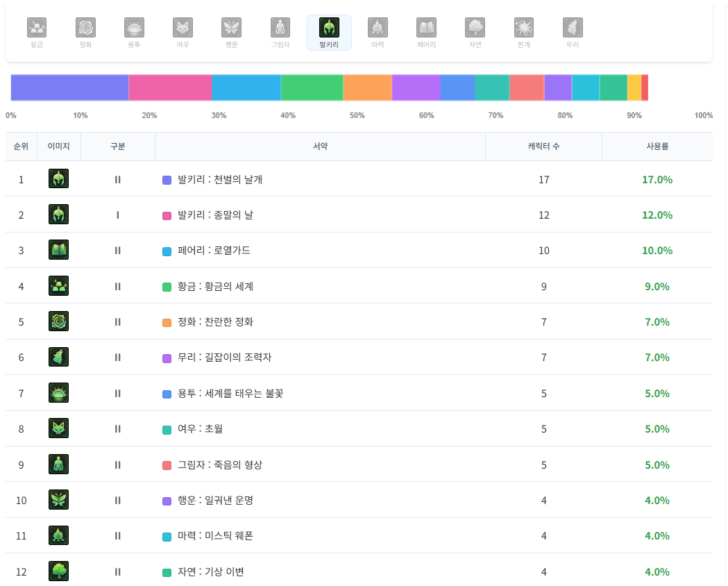The image size is (728, 586).
Task: Click the book image in 로열가드 row
Action: [58, 250]
